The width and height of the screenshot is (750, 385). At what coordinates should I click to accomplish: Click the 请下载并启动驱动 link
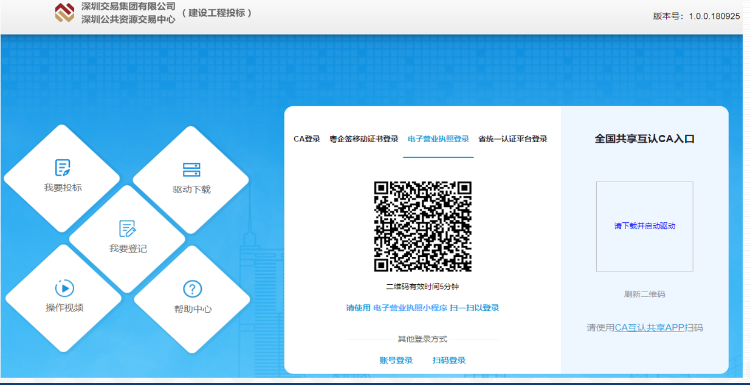[x=644, y=226]
